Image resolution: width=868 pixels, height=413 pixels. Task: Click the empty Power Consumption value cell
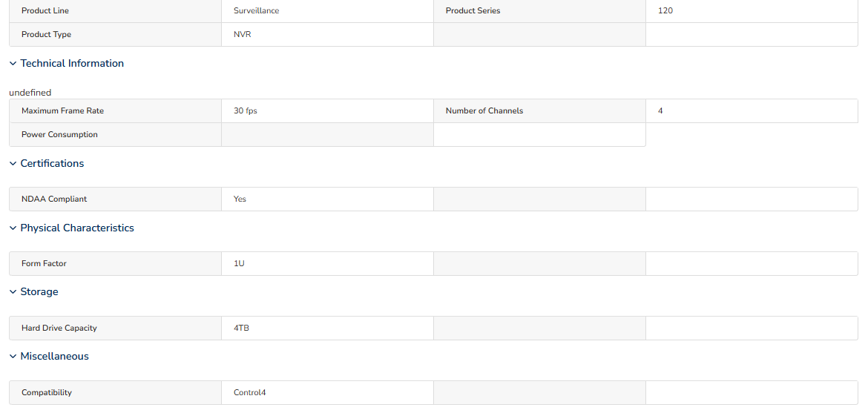(x=327, y=134)
